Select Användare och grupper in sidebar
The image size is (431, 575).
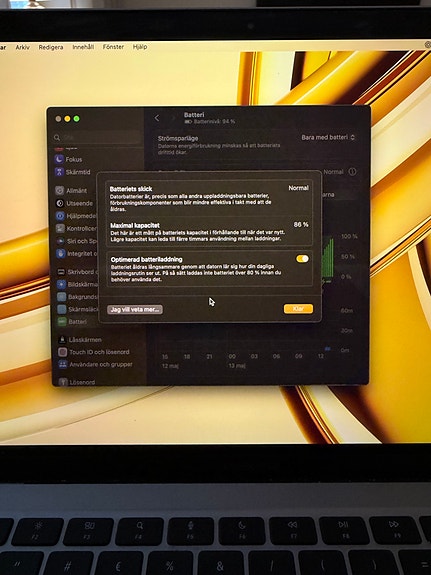click(95, 365)
